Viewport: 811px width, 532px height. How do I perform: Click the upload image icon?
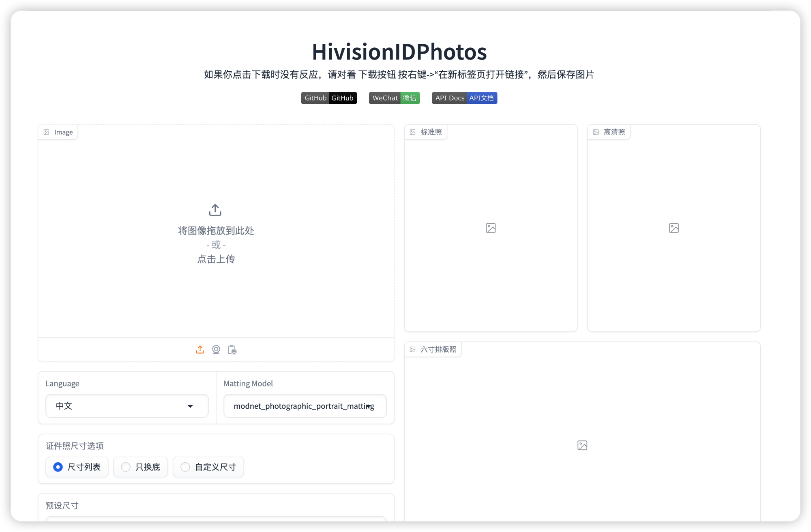200,349
